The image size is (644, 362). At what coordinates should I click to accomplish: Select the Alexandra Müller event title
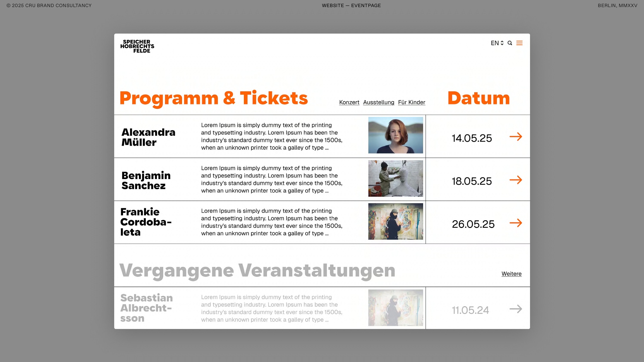[148, 137]
